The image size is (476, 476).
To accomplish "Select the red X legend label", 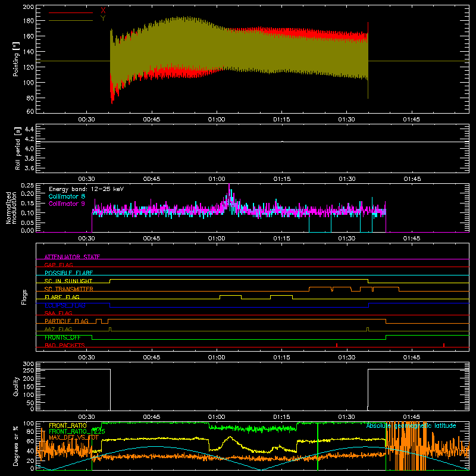I will tap(103, 10).
